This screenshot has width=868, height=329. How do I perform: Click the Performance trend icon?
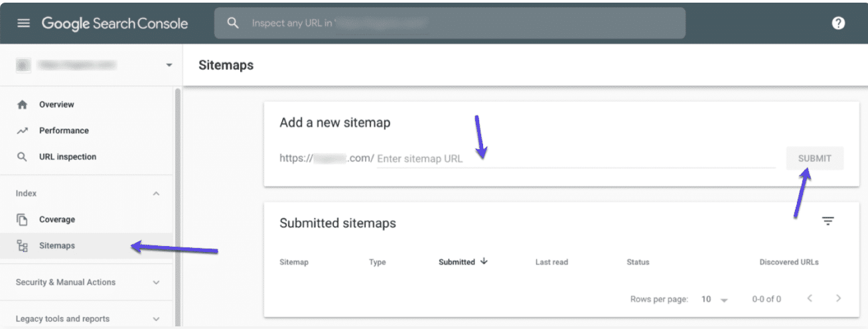pyautogui.click(x=23, y=131)
